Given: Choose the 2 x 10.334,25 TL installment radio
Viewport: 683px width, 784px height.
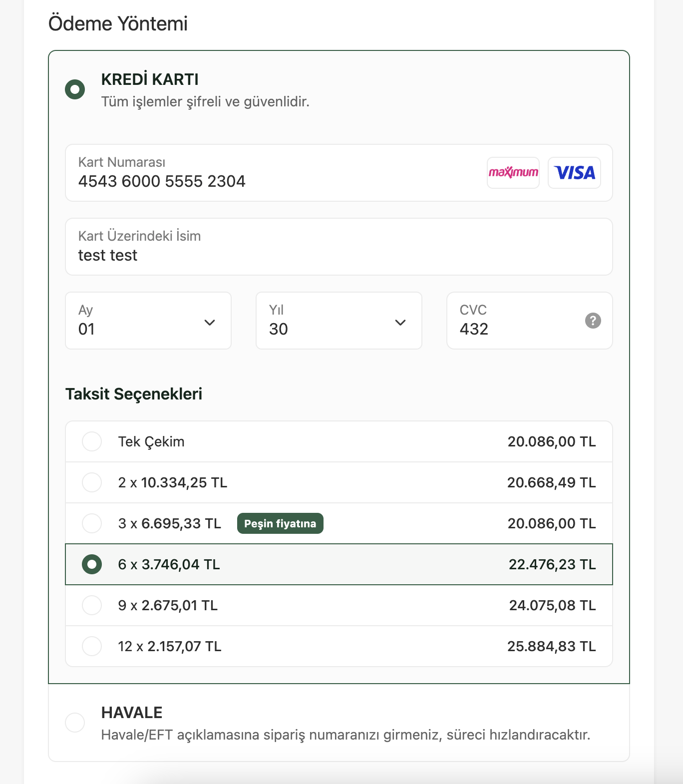Looking at the screenshot, I should coord(92,482).
